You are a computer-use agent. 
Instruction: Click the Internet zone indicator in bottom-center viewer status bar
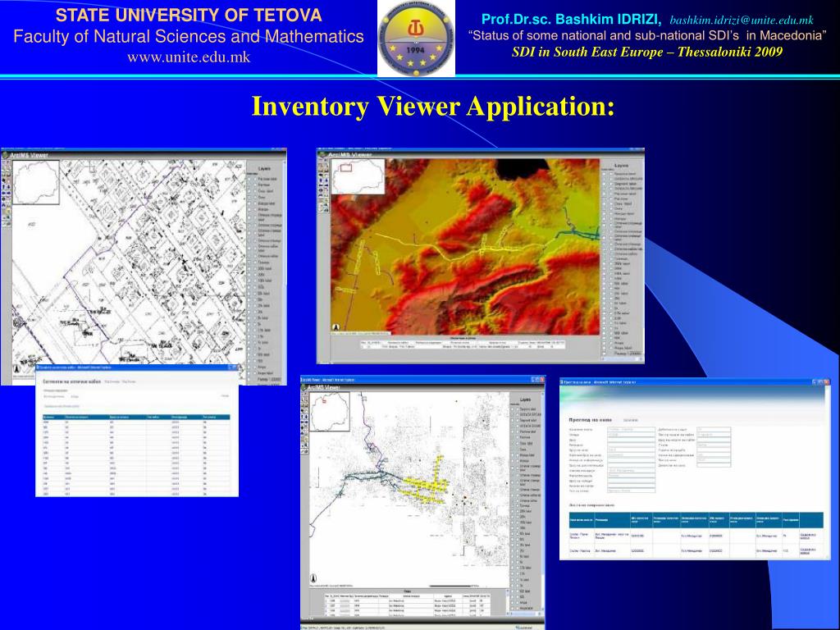pyautogui.click(x=523, y=628)
